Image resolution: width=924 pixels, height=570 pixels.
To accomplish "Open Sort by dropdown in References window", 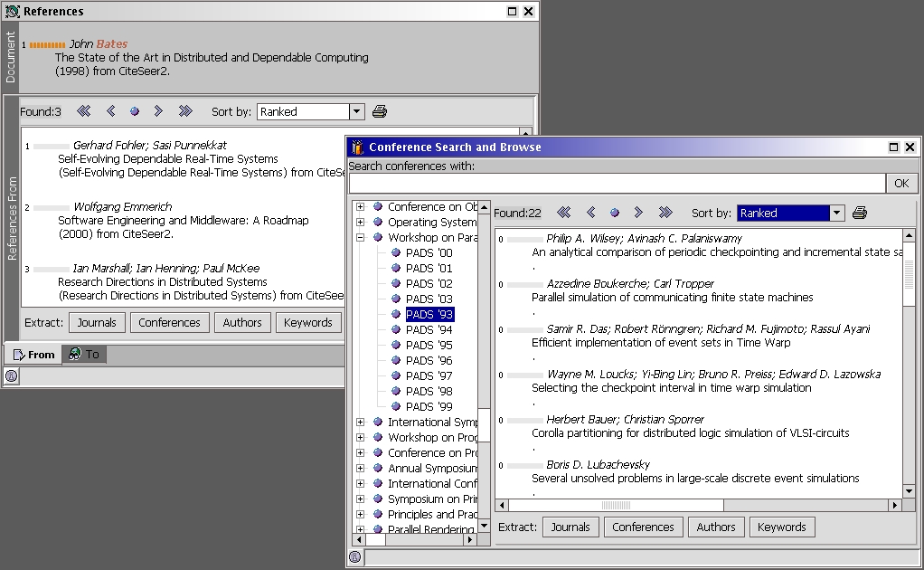I will (356, 111).
